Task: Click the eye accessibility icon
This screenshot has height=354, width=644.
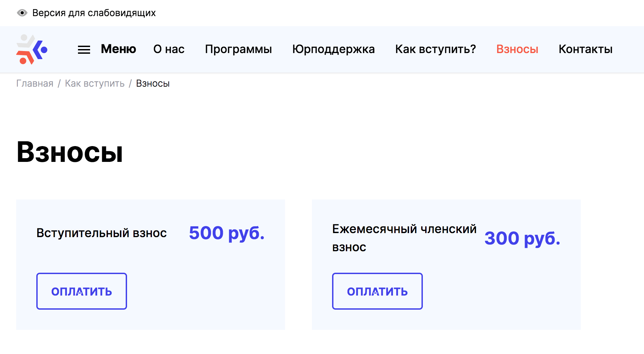Action: click(x=22, y=13)
